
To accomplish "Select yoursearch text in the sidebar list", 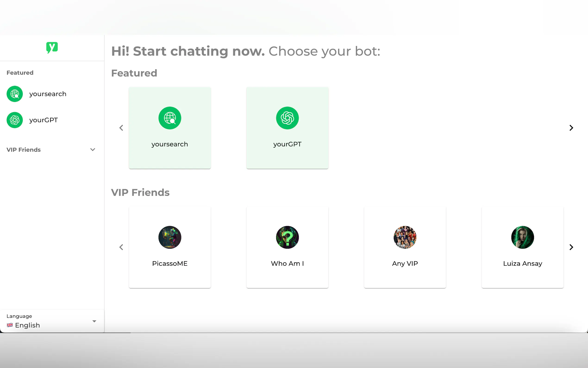I will click(x=48, y=94).
